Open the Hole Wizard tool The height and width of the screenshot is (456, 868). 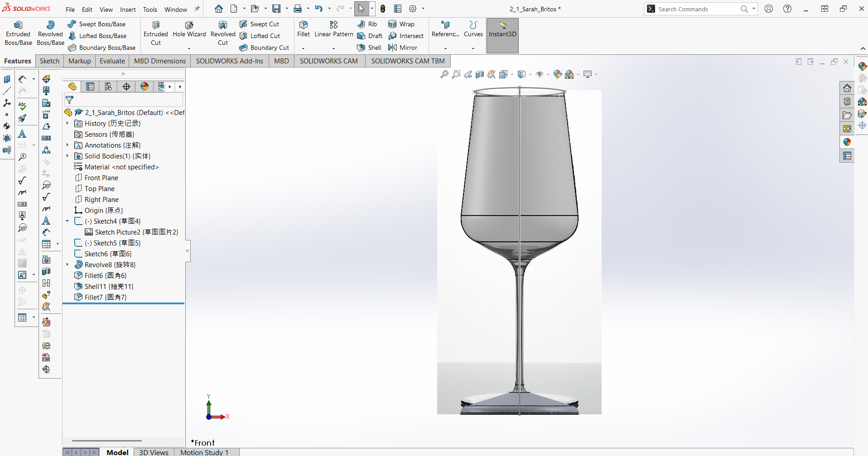point(189,30)
